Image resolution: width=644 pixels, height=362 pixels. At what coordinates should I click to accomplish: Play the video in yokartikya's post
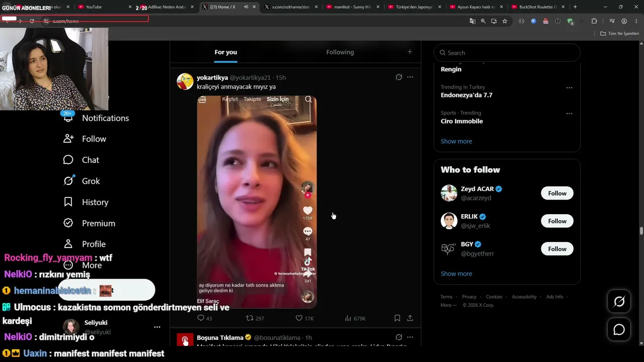click(x=257, y=202)
